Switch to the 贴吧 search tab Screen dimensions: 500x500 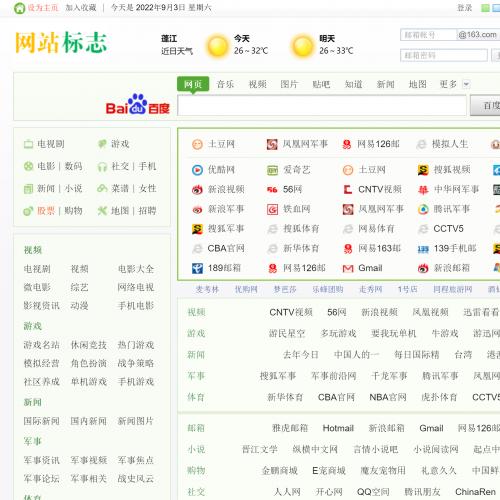point(321,84)
